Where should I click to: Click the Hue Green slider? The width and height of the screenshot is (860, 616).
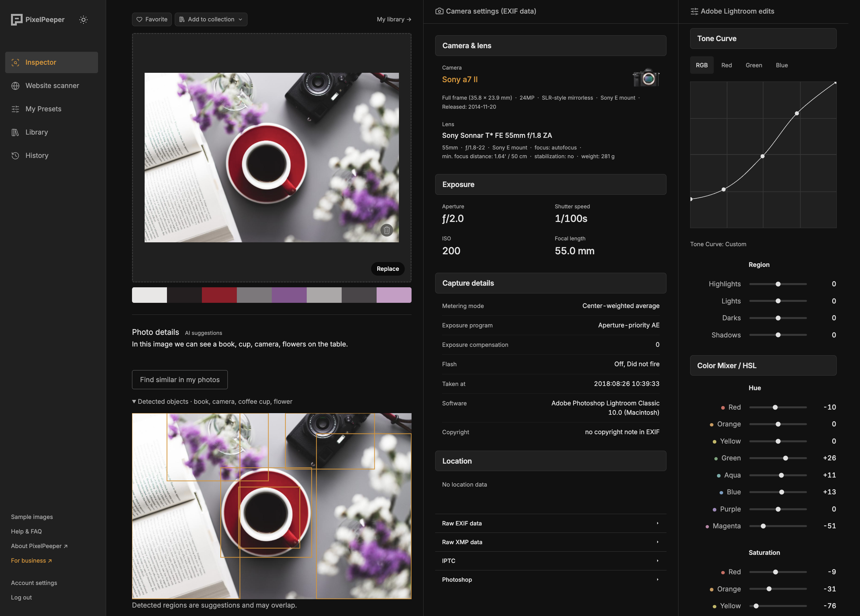coord(778,458)
